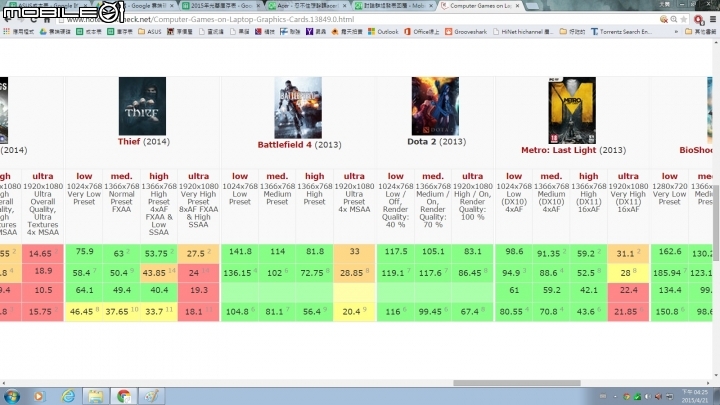Select the red cell 14.65
The image size is (720, 405).
pyautogui.click(x=42, y=253)
